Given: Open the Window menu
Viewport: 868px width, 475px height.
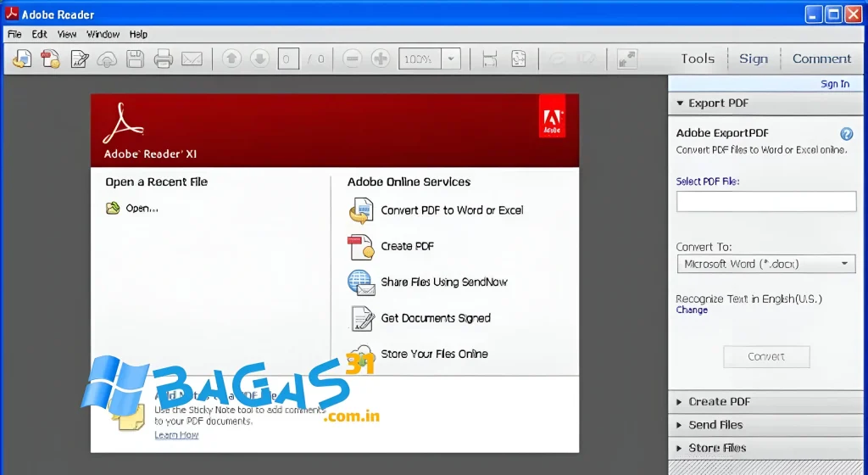Looking at the screenshot, I should (x=103, y=34).
